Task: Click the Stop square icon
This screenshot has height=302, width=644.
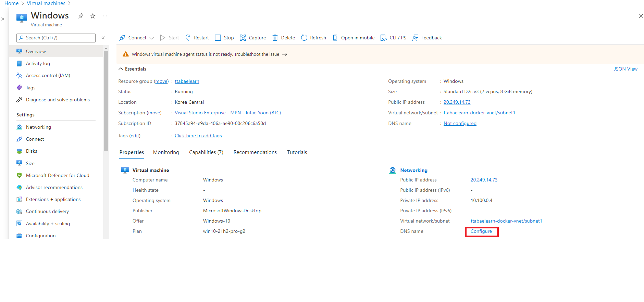Action: (218, 38)
